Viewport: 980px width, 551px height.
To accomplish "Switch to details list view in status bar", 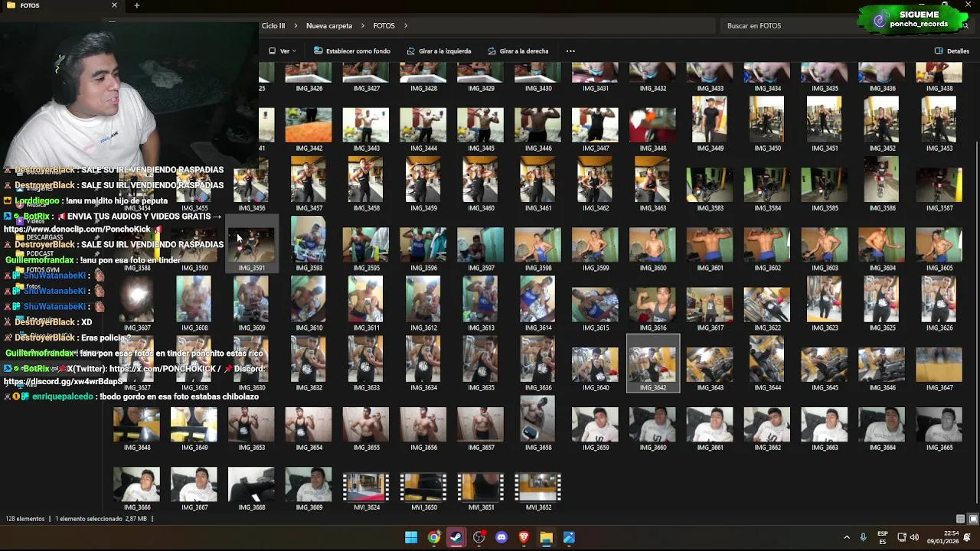I will coord(960,519).
